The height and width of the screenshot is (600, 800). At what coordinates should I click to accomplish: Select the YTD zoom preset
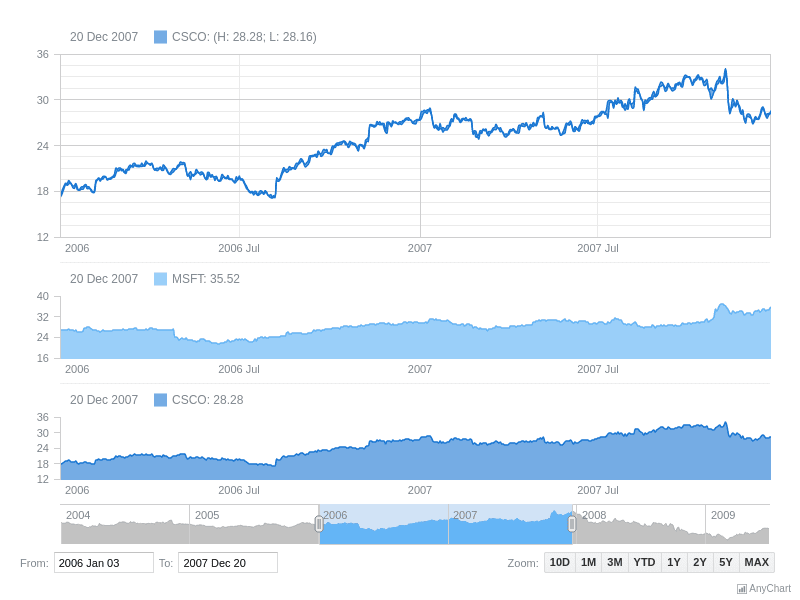(x=644, y=562)
